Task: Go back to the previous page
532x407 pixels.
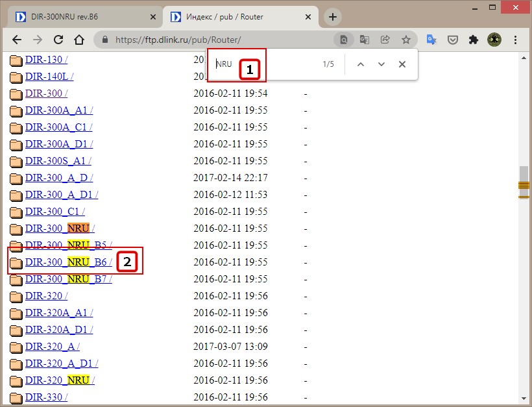Action: point(17,40)
